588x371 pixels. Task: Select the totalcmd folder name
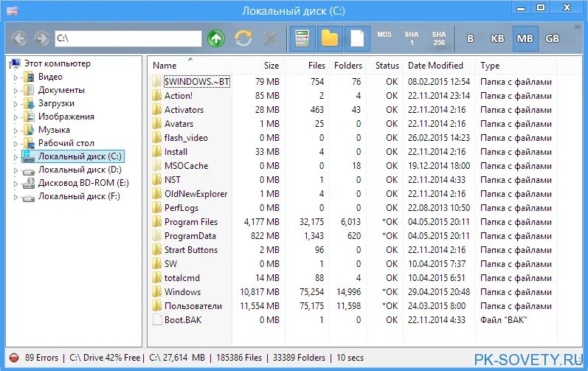point(182,278)
